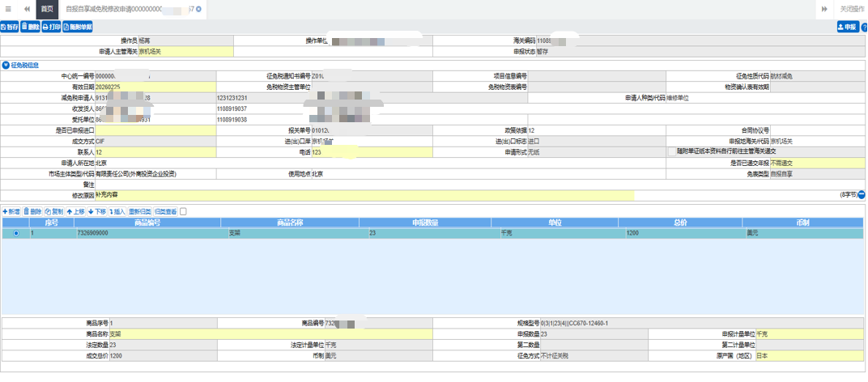This screenshot has width=868, height=382.
Task: Click the hamburger menu icon
Action: pos(7,9)
